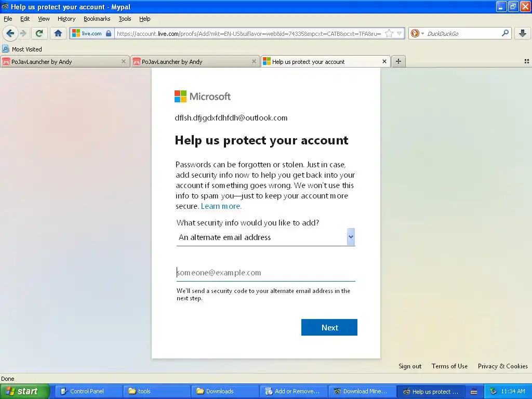Switch to Download Mine... taskbar window
Viewport: 532px width, 399px height.
362,391
